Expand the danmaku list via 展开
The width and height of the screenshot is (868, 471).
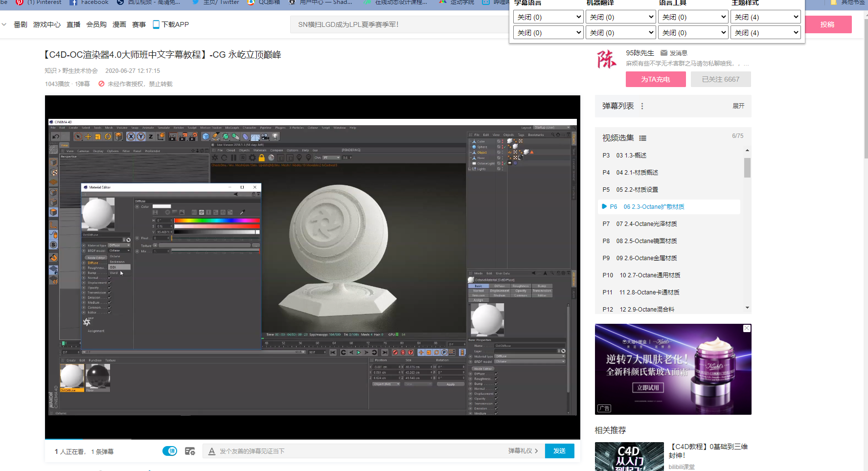coord(738,106)
